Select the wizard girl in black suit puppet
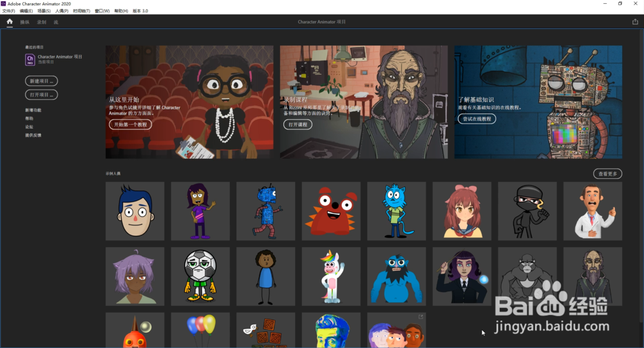 (462, 276)
